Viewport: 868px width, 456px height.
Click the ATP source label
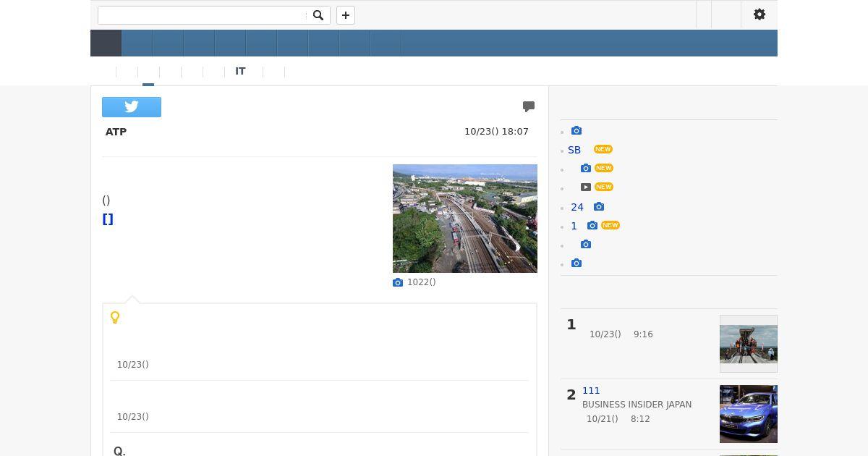[x=116, y=132]
